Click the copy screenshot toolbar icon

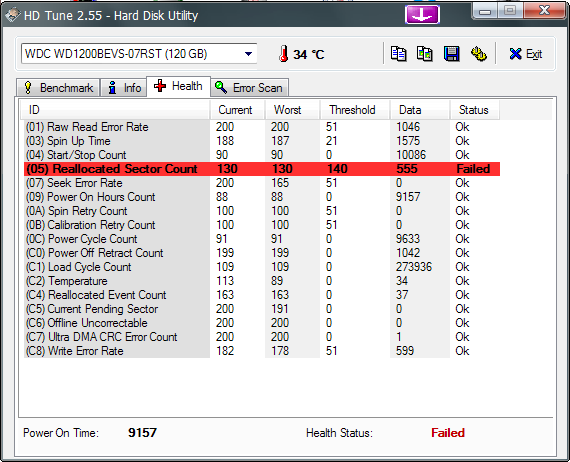pyautogui.click(x=425, y=54)
